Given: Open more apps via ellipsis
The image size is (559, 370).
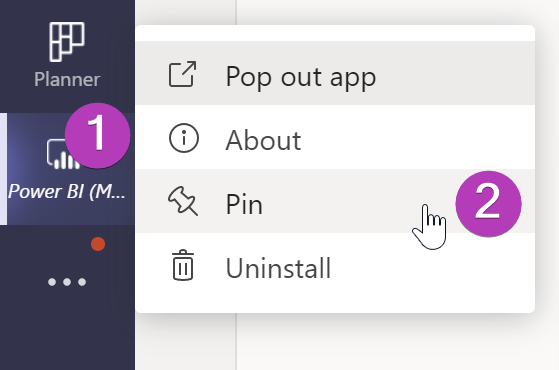Looking at the screenshot, I should click(67, 282).
